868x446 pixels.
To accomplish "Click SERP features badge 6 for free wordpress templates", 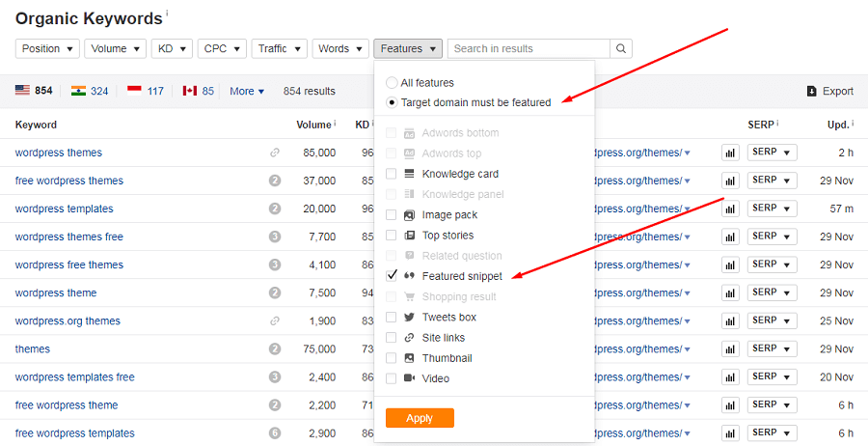I will click(x=275, y=433).
